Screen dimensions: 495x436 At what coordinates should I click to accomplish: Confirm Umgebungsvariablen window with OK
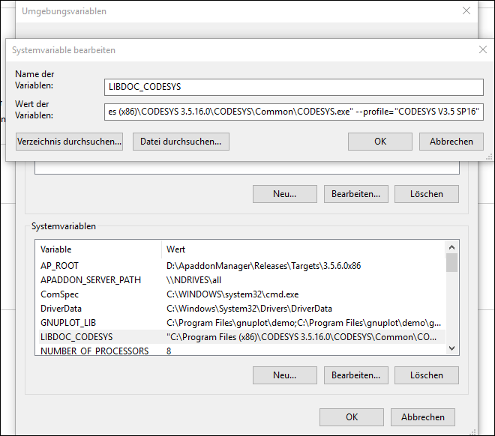coord(351,417)
